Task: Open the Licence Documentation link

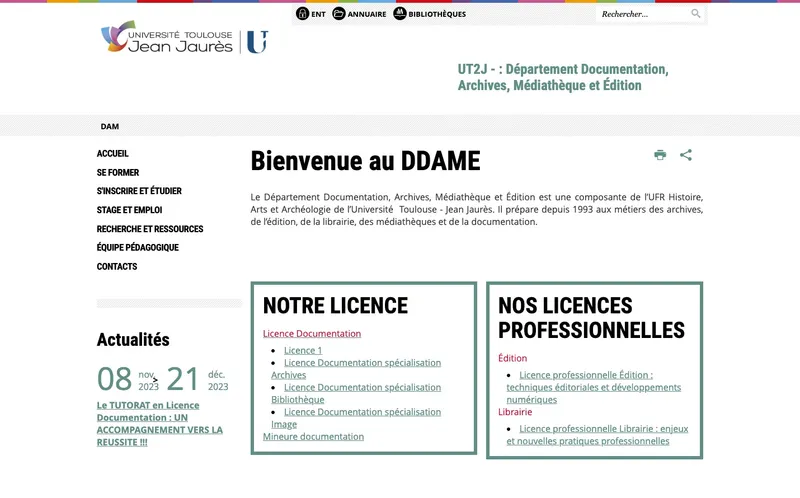Action: [312, 334]
